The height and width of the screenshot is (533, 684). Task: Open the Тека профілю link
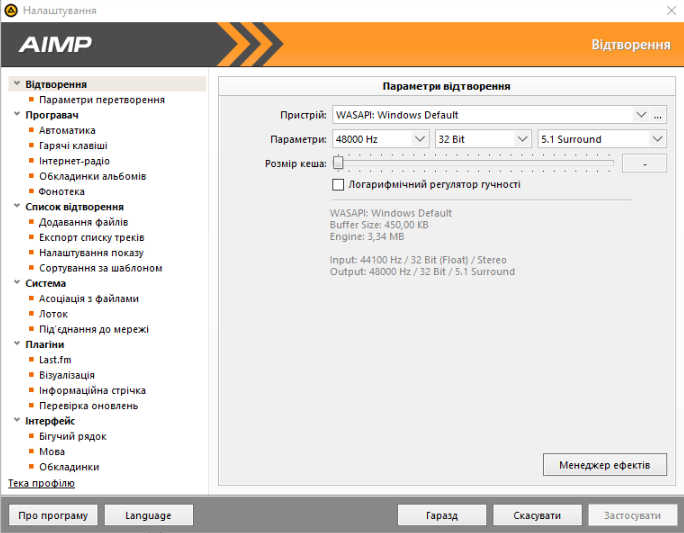(41, 483)
